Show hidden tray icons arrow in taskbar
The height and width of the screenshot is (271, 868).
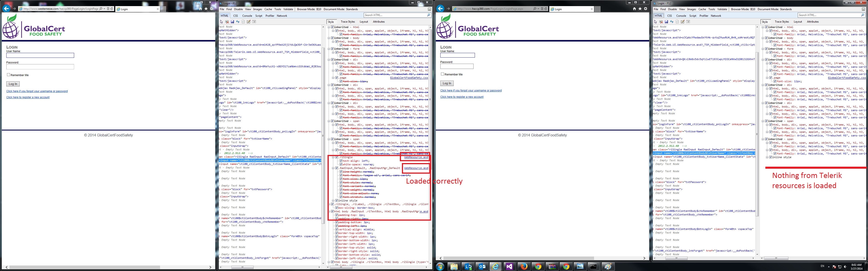(829, 267)
